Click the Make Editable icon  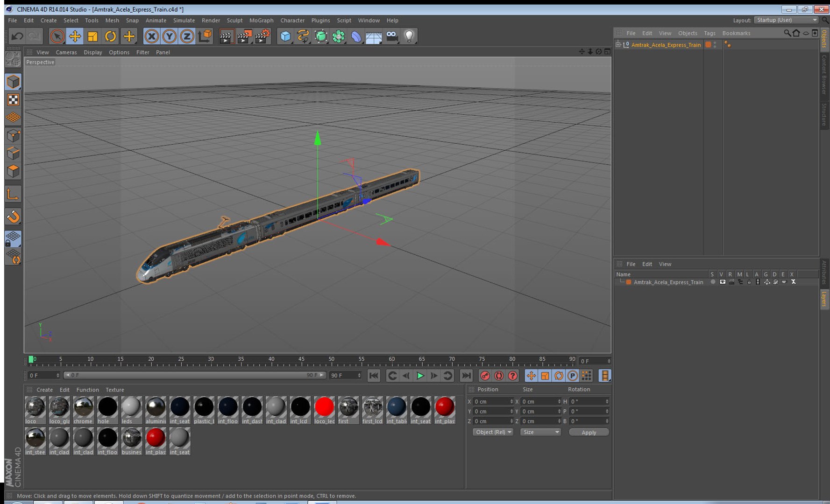13,59
